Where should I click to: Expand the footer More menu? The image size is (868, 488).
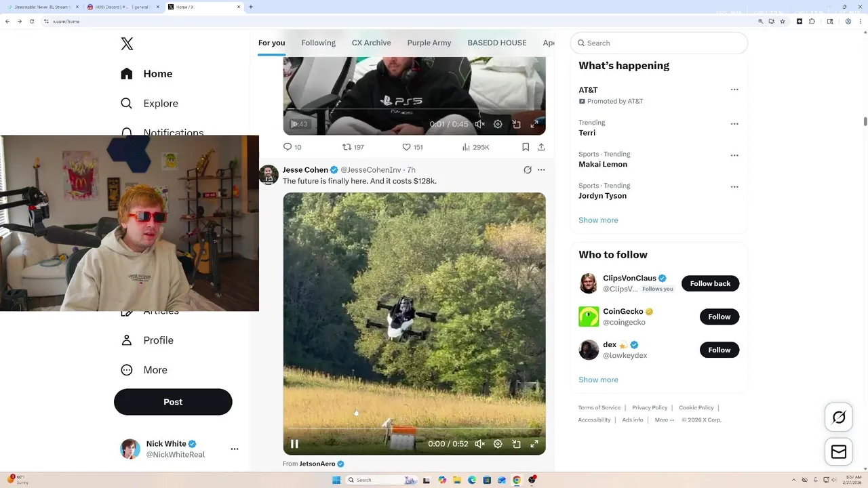pyautogui.click(x=665, y=420)
